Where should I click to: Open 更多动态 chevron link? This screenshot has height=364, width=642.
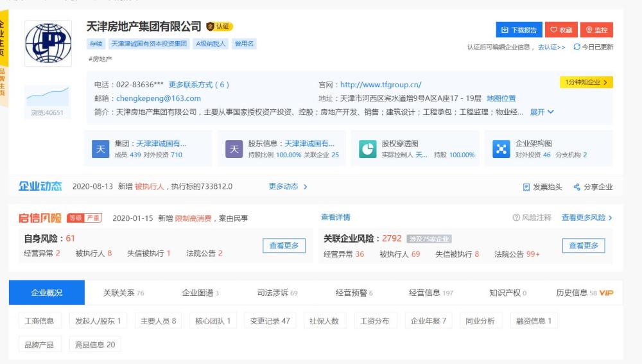click(x=288, y=187)
